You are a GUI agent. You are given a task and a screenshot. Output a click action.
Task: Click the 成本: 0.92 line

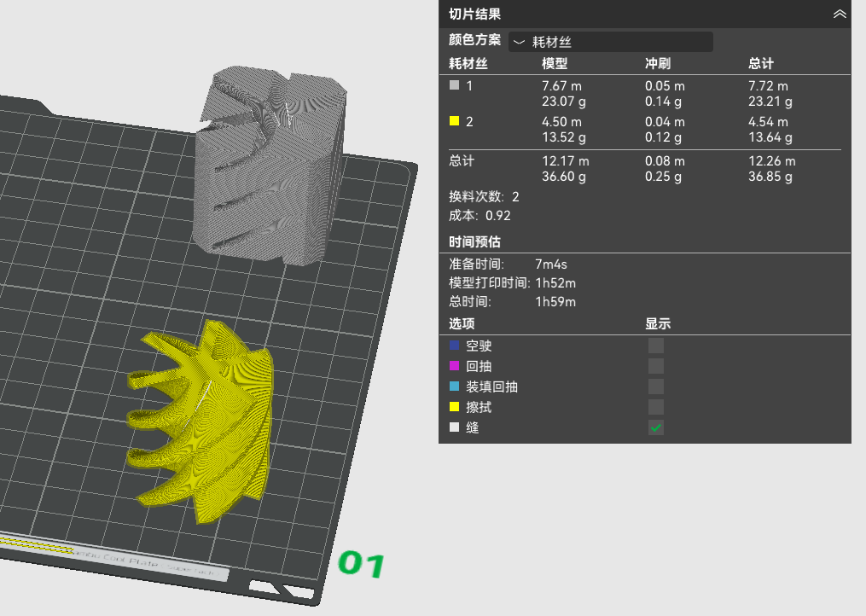[x=479, y=216]
